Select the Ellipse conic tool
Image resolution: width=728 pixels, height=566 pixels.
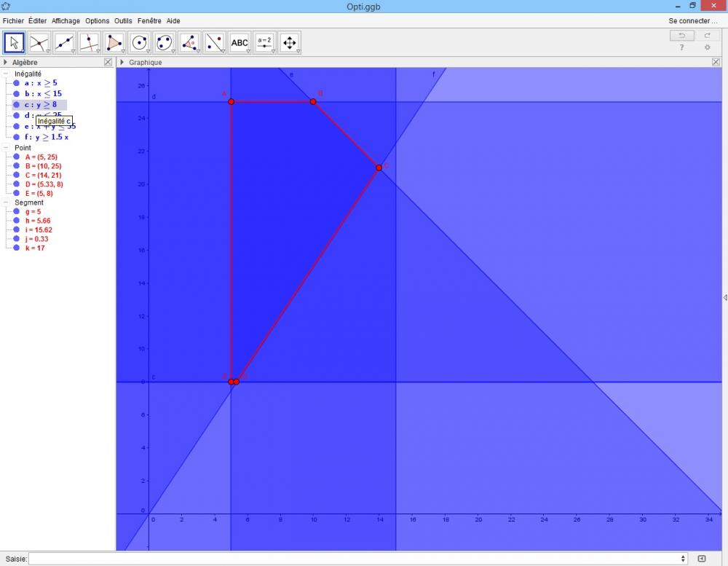coord(165,43)
